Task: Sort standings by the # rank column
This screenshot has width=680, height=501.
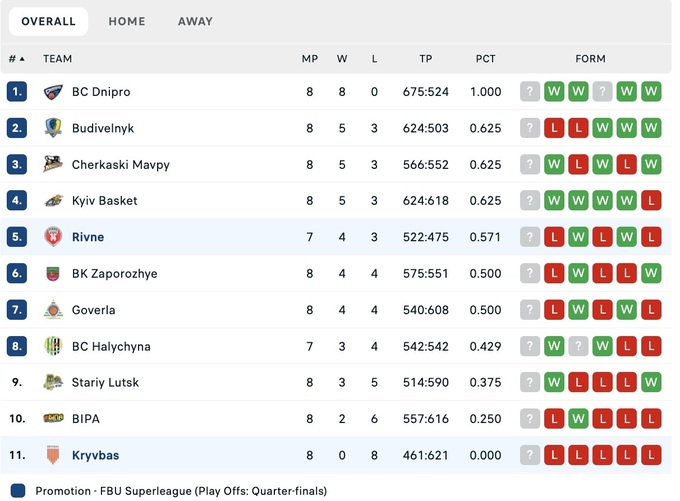Action: click(16, 59)
